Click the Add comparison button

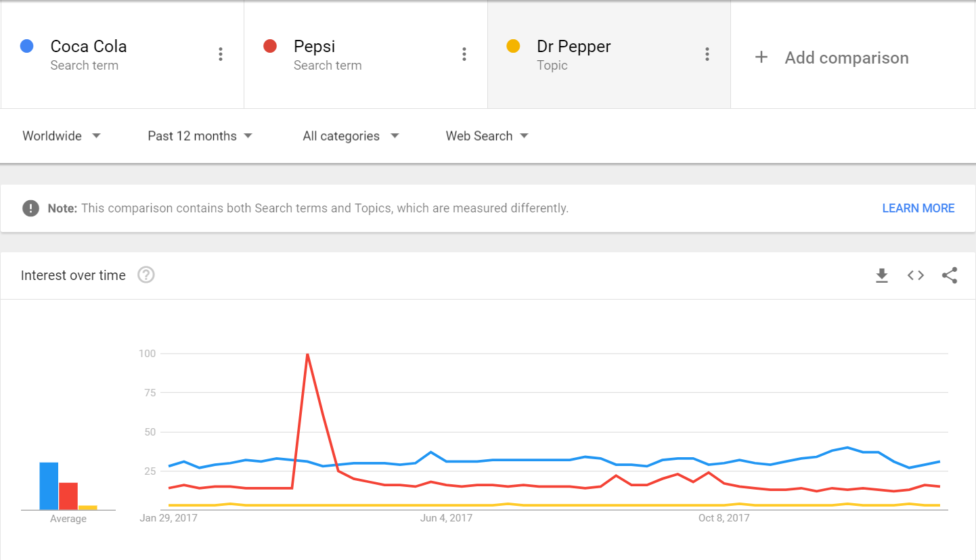coord(846,58)
